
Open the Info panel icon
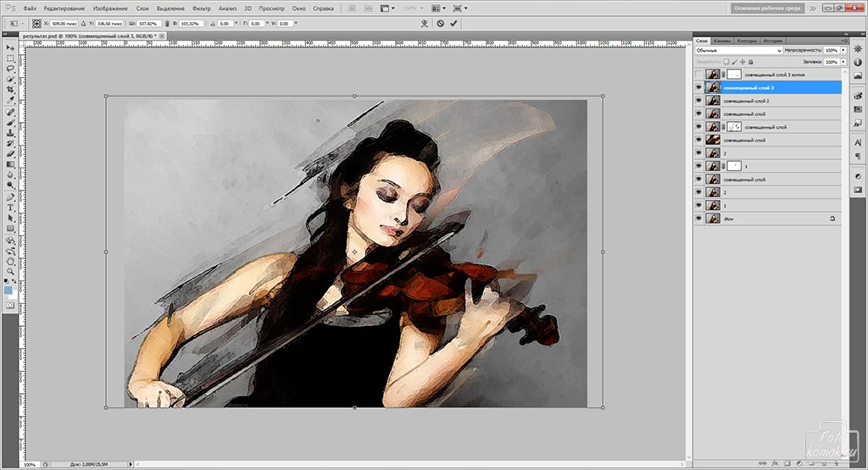coord(858,63)
